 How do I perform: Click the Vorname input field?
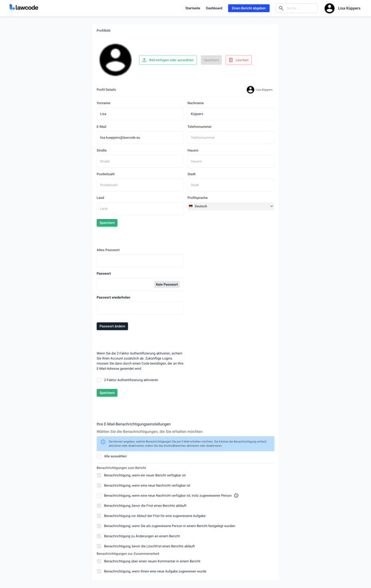pos(140,114)
